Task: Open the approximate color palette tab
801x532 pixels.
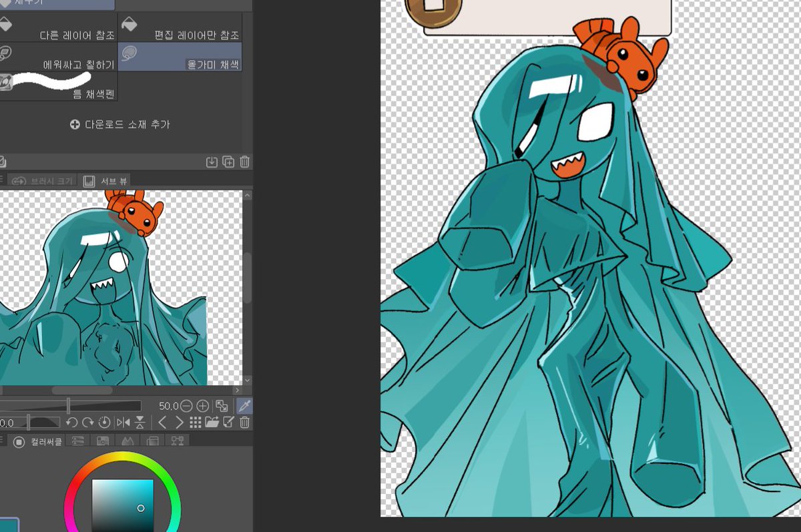Action: click(x=152, y=441)
